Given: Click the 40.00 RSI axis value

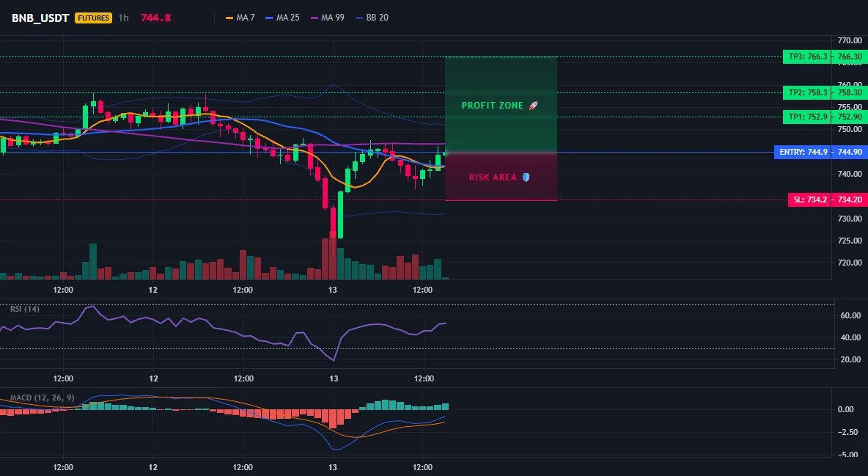Looking at the screenshot, I should (x=850, y=337).
